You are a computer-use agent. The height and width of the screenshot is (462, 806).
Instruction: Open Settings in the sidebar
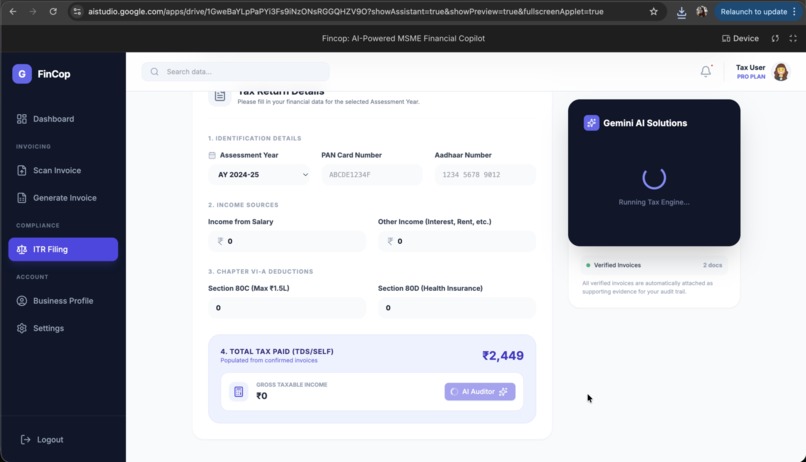click(48, 328)
